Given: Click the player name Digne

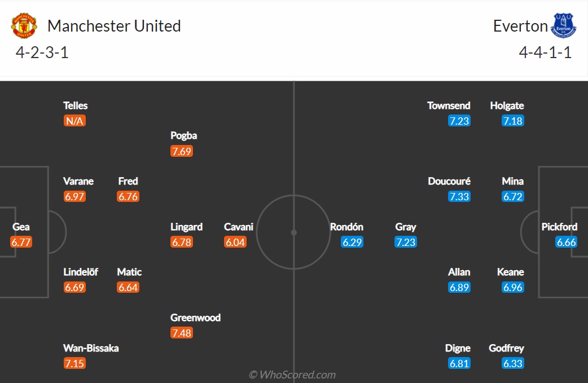Looking at the screenshot, I should [x=458, y=348].
